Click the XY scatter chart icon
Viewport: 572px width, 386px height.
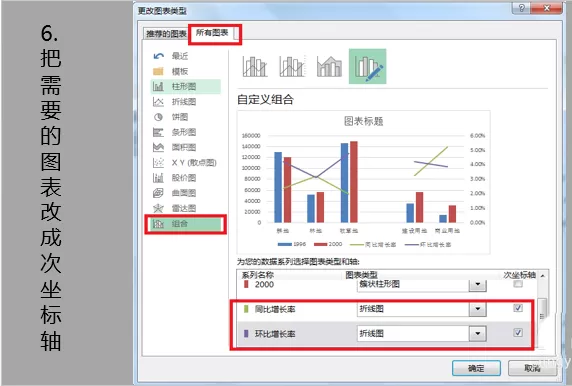[x=158, y=163]
